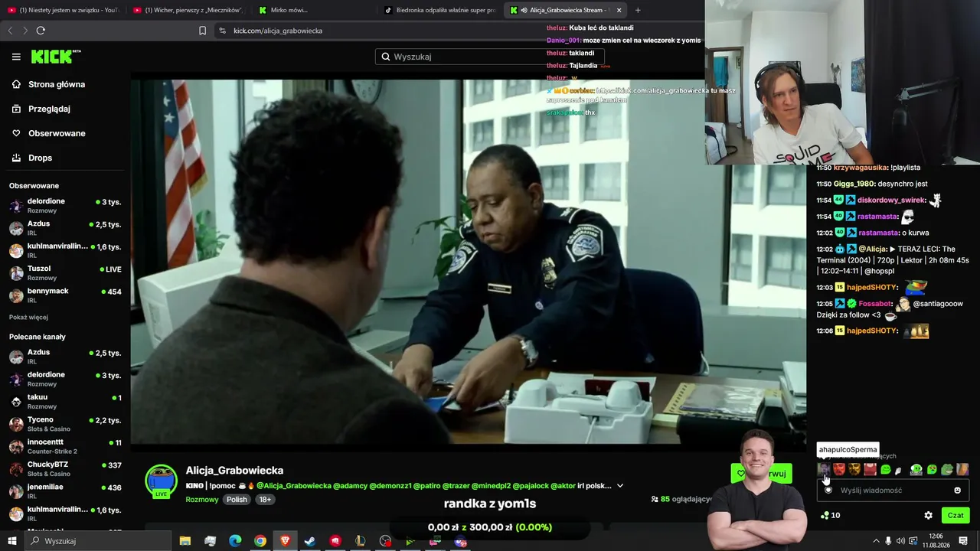
Task: Open Brave browser from the taskbar
Action: (286, 541)
